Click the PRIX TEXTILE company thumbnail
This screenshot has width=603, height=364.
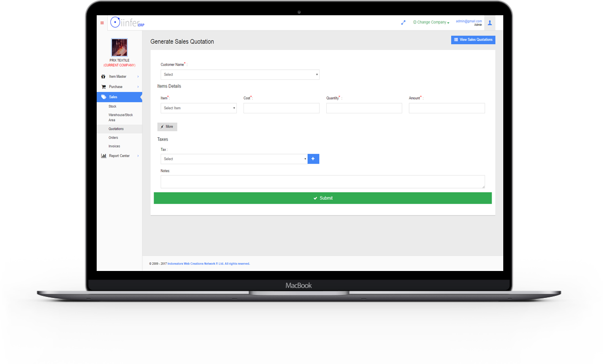coord(119,48)
